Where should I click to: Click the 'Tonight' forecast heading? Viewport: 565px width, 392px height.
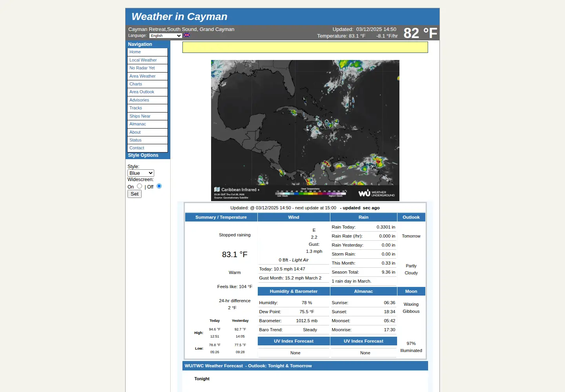click(x=202, y=379)
